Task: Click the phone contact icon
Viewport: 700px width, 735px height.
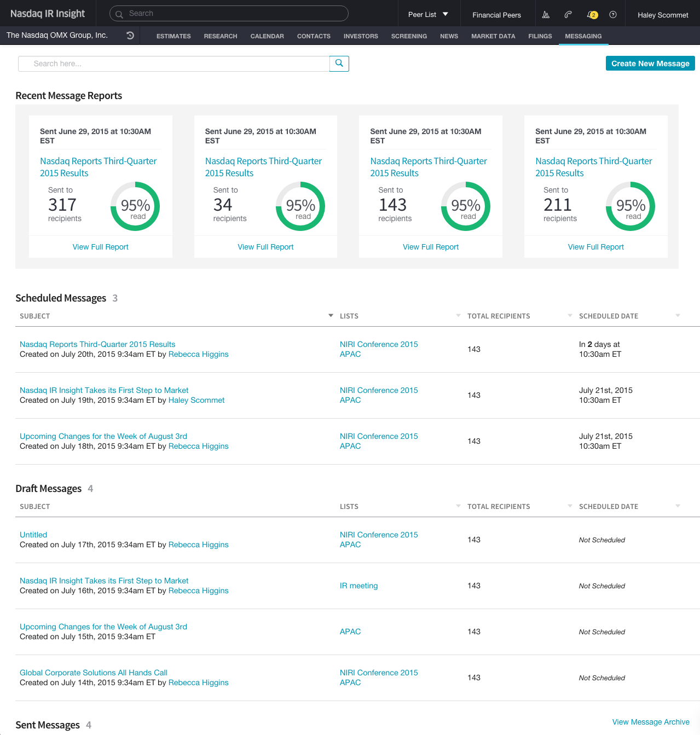Action: point(568,15)
